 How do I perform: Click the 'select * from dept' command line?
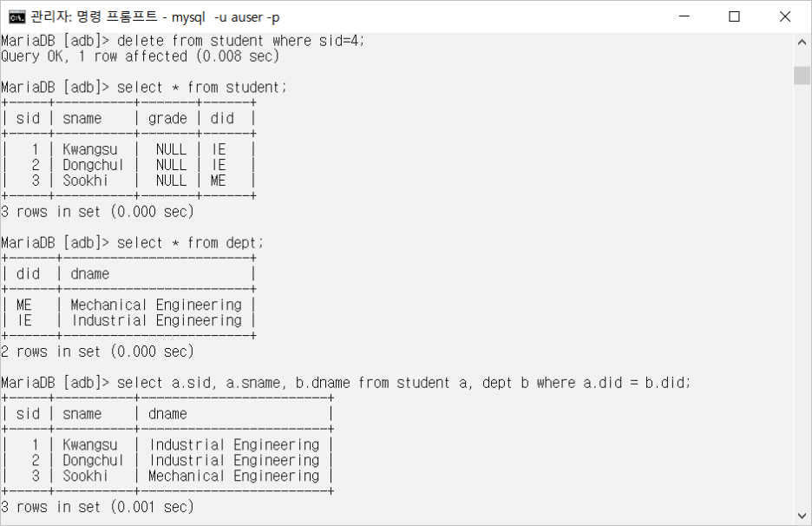(x=190, y=243)
